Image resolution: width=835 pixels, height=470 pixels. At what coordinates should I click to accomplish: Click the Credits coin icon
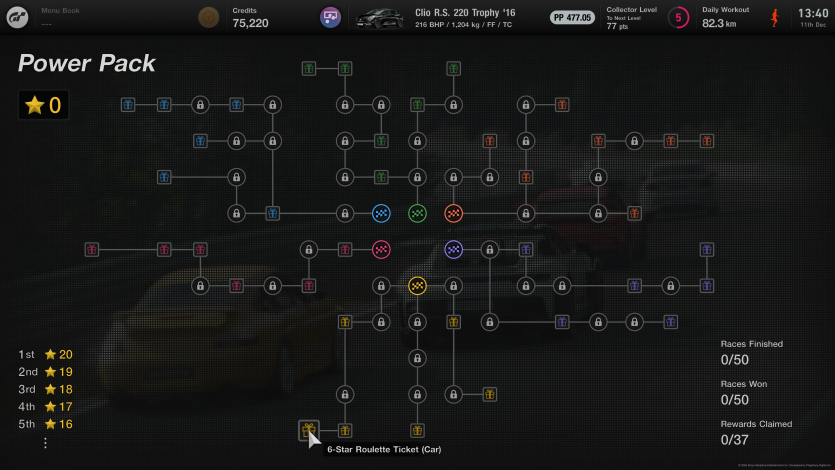click(x=208, y=17)
